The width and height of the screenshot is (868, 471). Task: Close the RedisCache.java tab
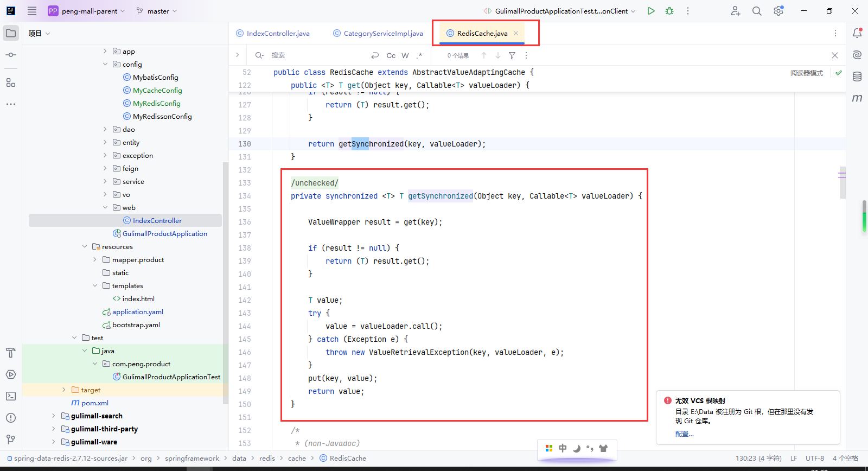[516, 33]
